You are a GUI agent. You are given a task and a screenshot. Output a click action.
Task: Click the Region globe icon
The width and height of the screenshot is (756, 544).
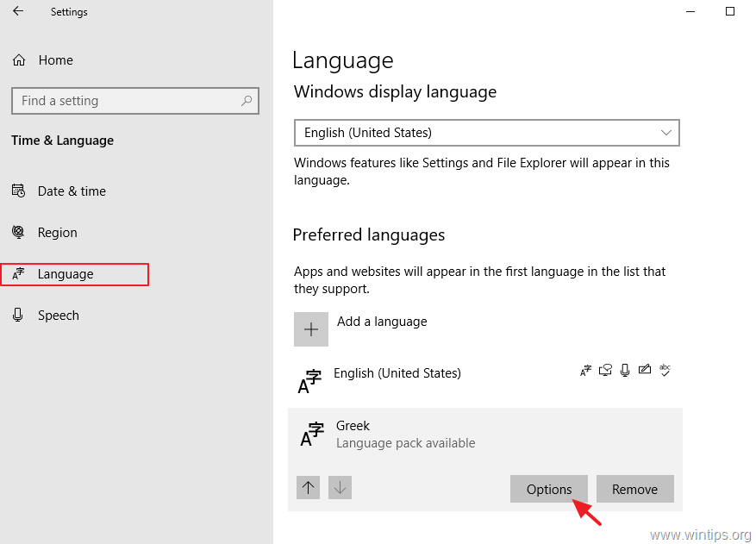tap(18, 232)
